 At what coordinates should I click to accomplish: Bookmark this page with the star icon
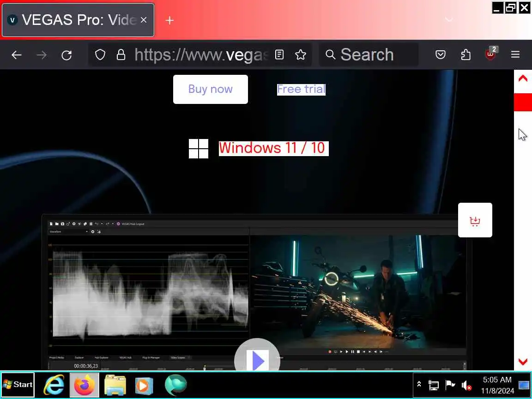click(301, 54)
